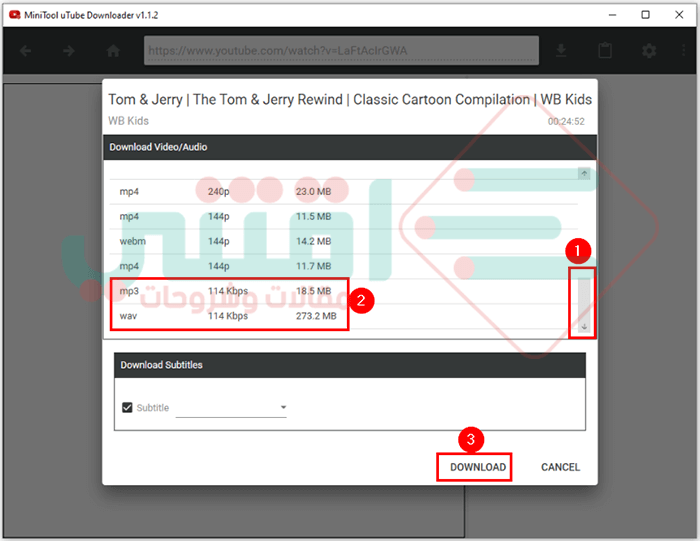The width and height of the screenshot is (700, 541).
Task: Select the mp4 144p 11.7 MB row
Action: pyautogui.click(x=344, y=266)
